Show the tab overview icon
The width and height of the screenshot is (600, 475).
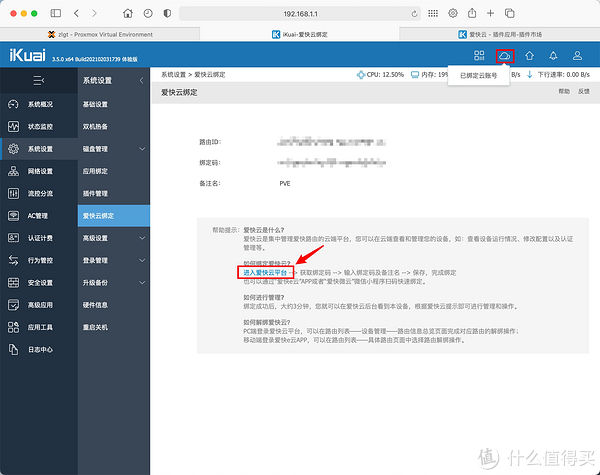click(x=509, y=13)
